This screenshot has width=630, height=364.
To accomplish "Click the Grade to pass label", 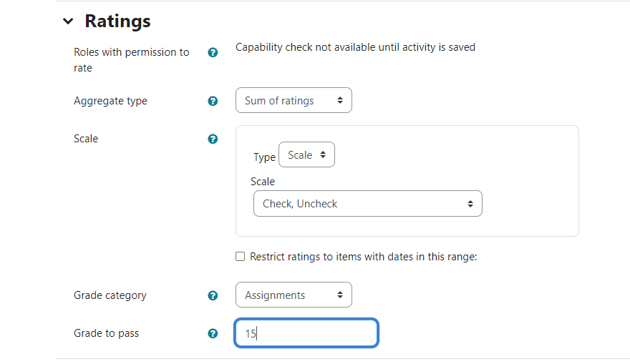I will [x=106, y=333].
